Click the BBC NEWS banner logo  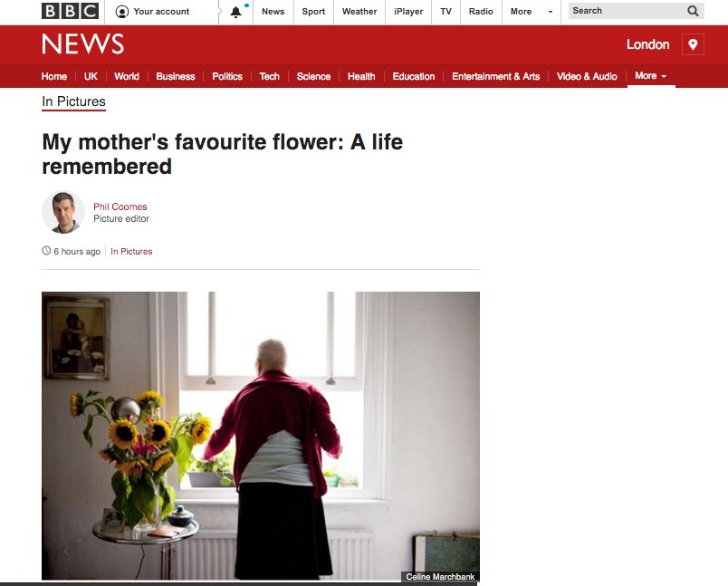tap(83, 44)
